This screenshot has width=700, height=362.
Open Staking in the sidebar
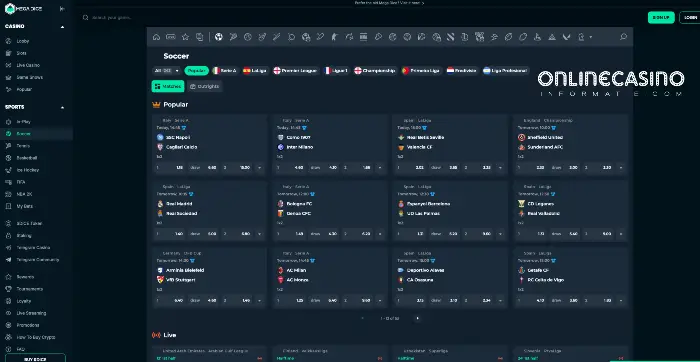click(24, 236)
